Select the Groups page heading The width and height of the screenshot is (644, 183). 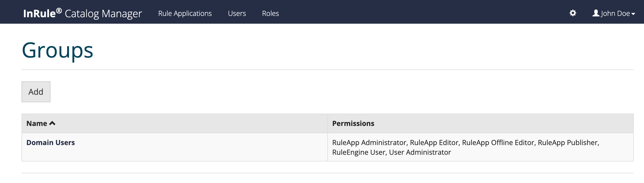57,50
